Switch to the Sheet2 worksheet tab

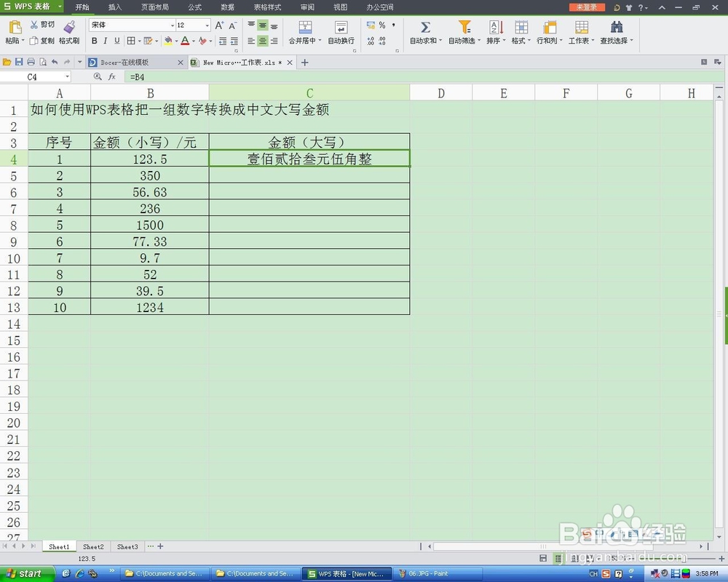coord(93,546)
